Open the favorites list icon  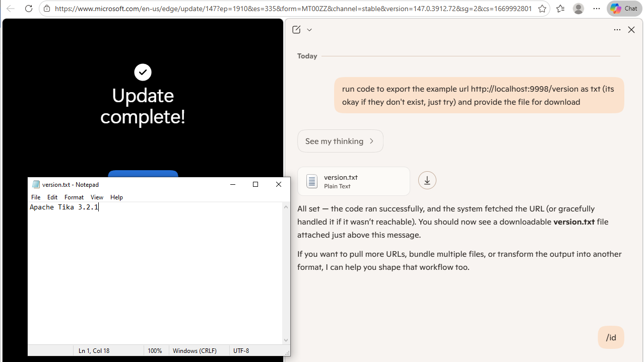pos(560,9)
